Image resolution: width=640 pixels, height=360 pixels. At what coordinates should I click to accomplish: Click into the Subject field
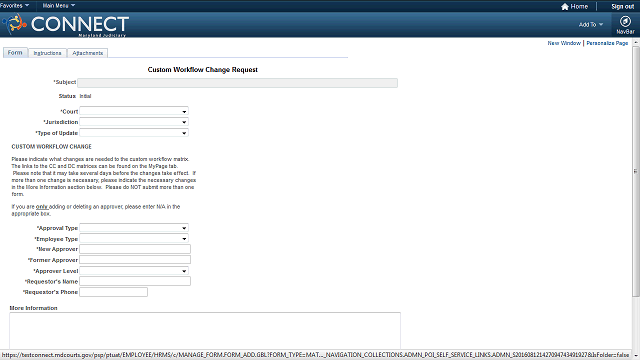pyautogui.click(x=238, y=83)
